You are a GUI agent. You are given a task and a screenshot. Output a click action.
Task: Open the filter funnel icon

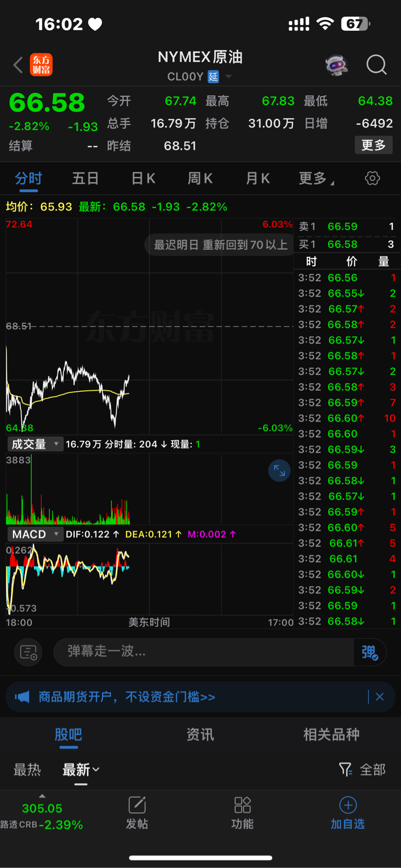click(x=346, y=769)
